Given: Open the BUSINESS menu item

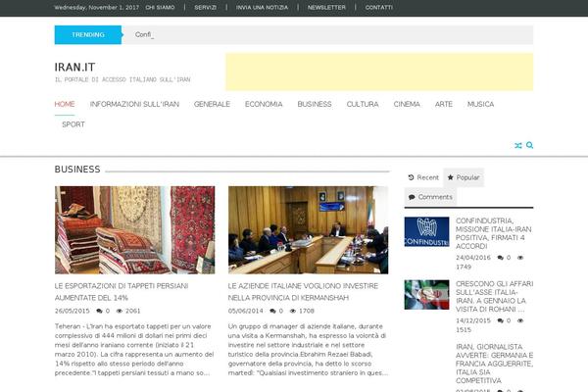Looking at the screenshot, I should pyautogui.click(x=315, y=104).
